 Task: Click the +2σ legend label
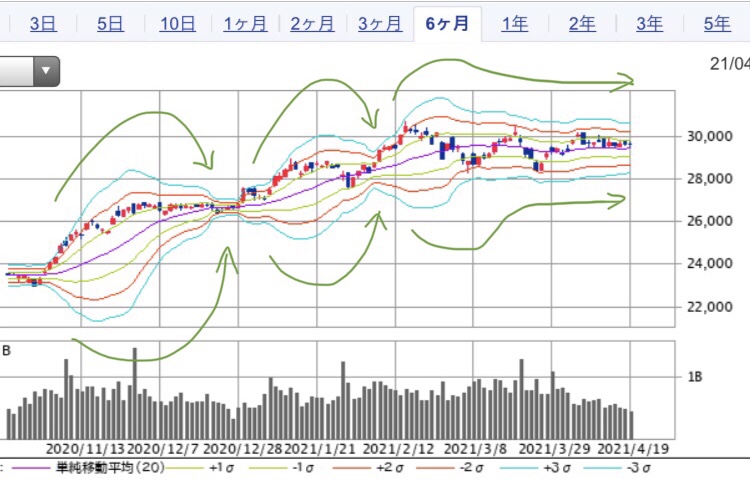389,468
